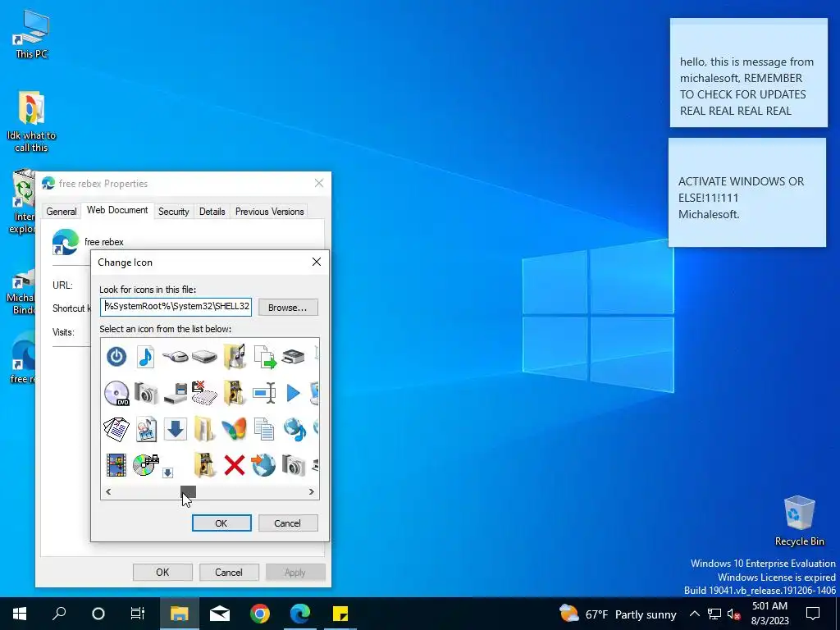Choose the computer mouse icon
This screenshot has width=840, height=630.
[x=176, y=356]
